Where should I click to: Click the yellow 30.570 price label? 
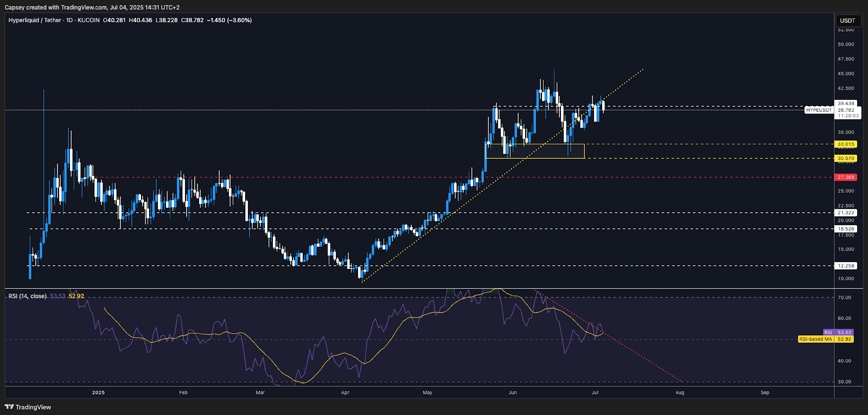coord(846,158)
